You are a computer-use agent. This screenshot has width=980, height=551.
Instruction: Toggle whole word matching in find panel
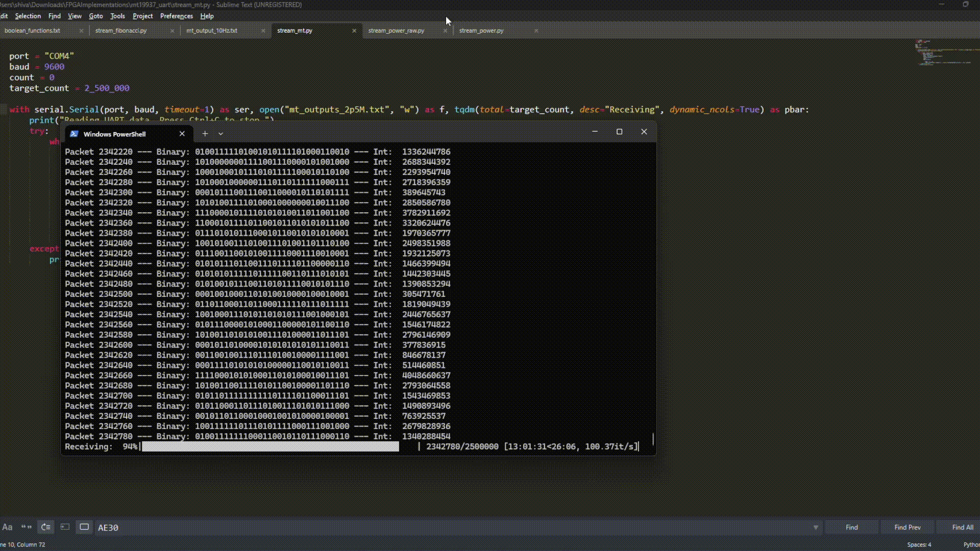tap(26, 527)
